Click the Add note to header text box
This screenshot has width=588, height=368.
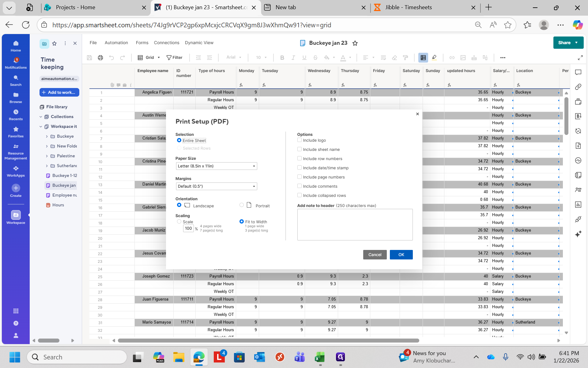pyautogui.click(x=355, y=224)
